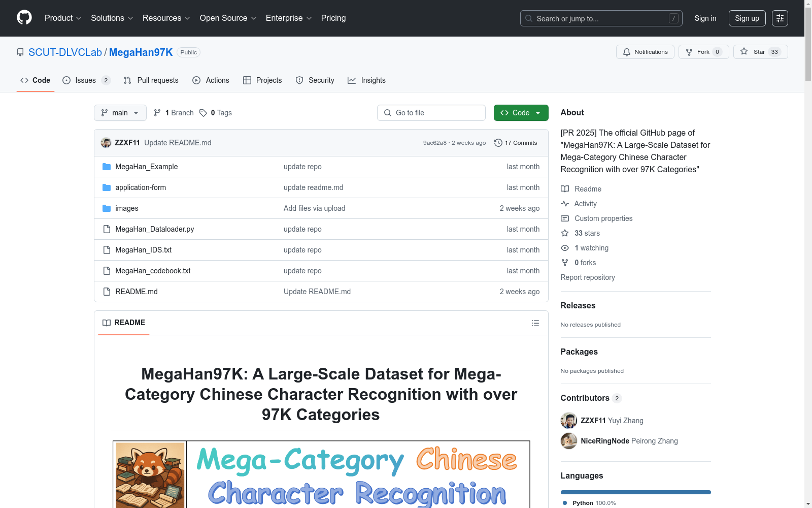Click the application-form folder icon
The width and height of the screenshot is (812, 508).
(107, 187)
